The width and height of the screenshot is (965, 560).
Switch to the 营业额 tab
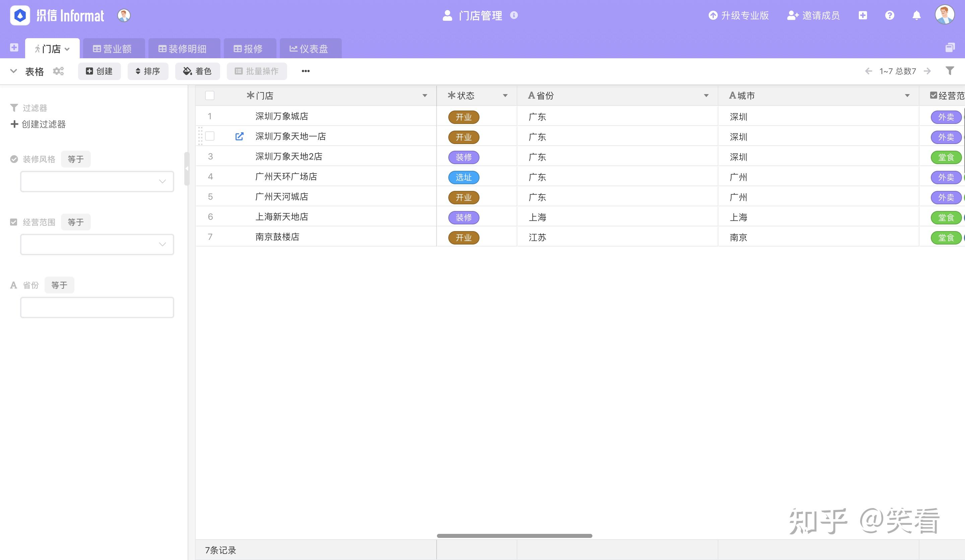tap(114, 49)
